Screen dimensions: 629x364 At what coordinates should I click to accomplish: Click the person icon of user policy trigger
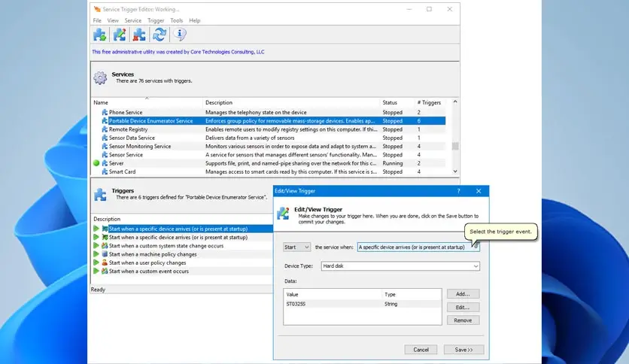[105, 262]
